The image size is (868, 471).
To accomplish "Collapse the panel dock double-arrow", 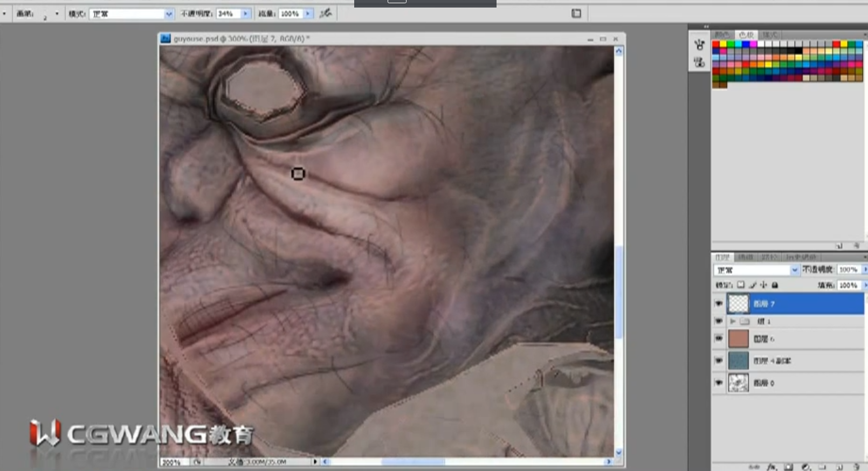I will [x=706, y=26].
